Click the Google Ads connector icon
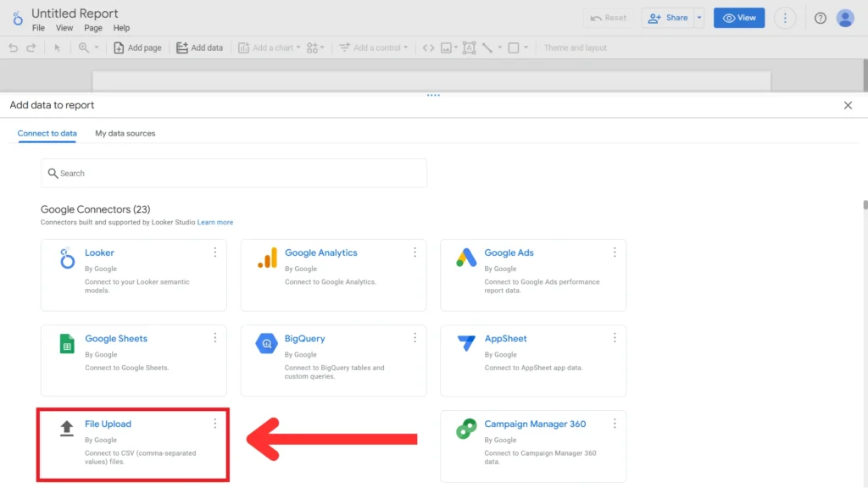Screen dimensions: 868x488 [466, 258]
